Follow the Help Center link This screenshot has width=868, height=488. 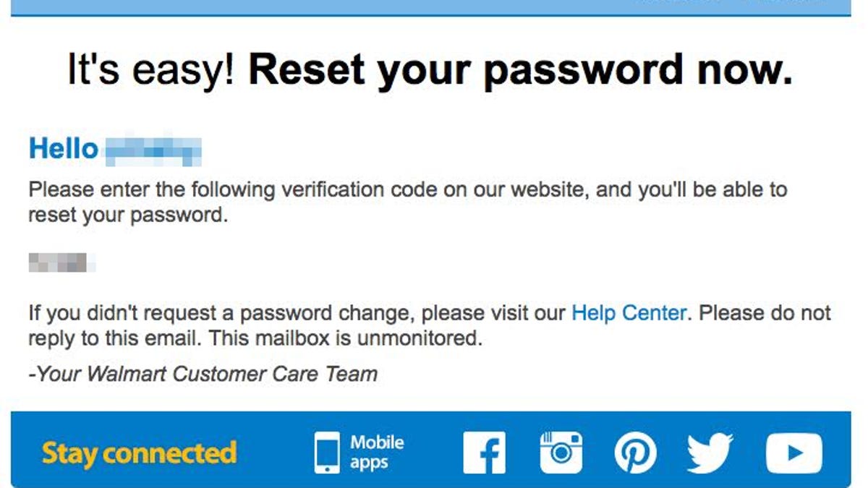pyautogui.click(x=629, y=313)
